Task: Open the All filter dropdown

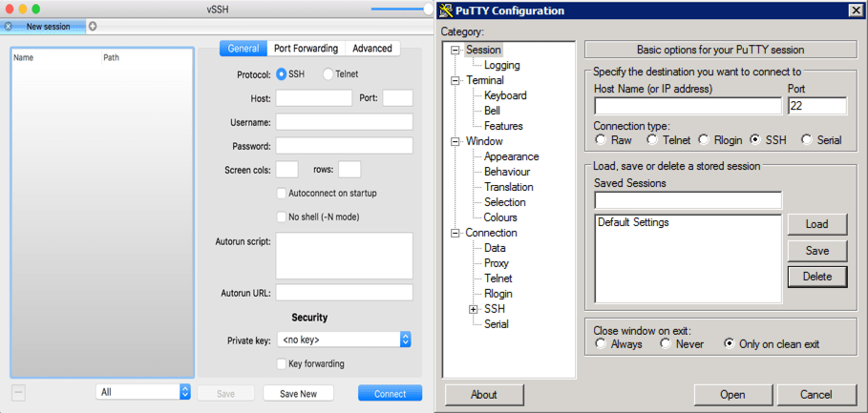Action: point(143,392)
